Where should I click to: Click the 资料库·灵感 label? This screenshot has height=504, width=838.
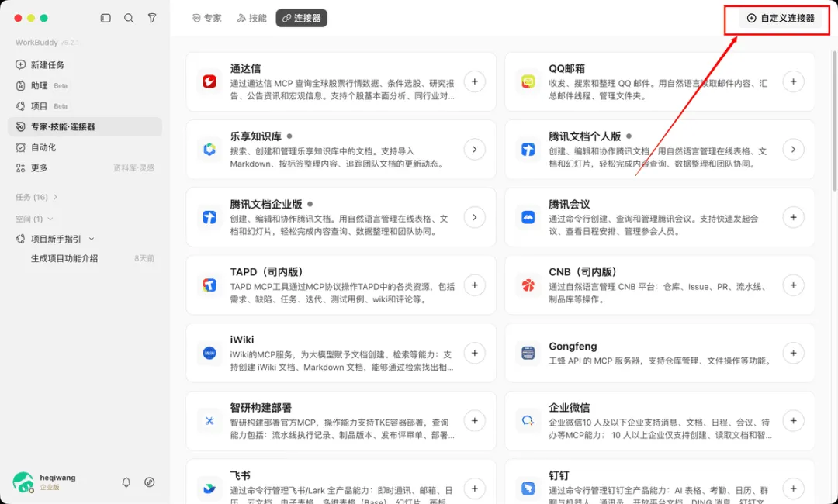(x=133, y=168)
